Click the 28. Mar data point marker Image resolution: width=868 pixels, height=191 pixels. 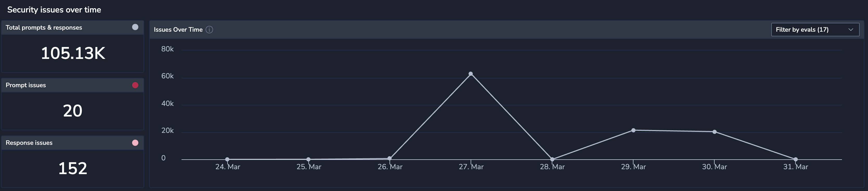pos(552,159)
